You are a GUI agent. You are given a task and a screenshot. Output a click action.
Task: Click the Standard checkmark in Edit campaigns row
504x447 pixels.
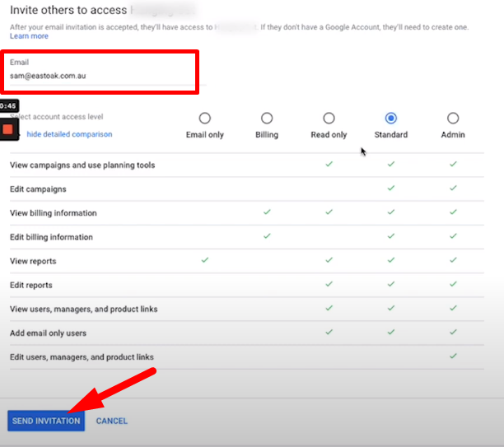(391, 188)
